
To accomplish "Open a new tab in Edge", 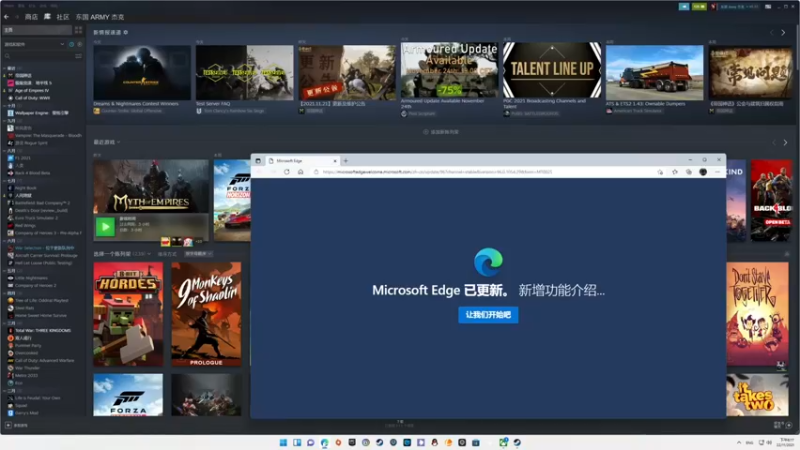I will [345, 161].
